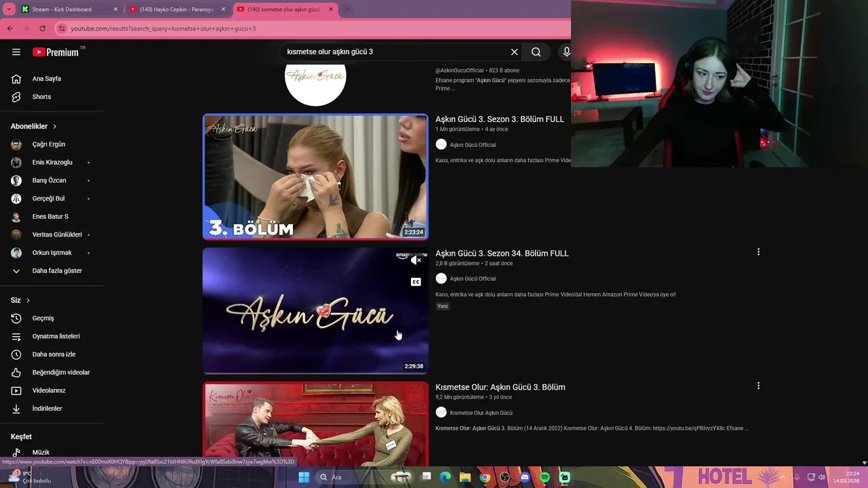Open the YouTube guide hamburger menu
The image size is (868, 488).
click(16, 52)
